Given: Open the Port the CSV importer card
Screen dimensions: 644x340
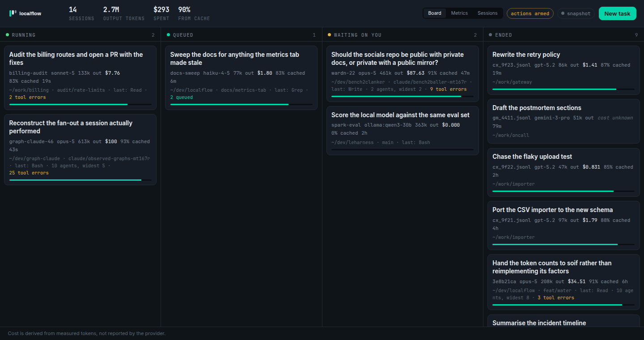Looking at the screenshot, I should coord(563,225).
